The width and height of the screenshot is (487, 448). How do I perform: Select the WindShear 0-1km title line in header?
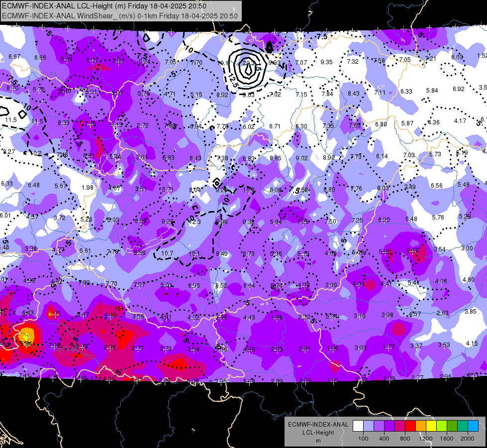point(120,16)
